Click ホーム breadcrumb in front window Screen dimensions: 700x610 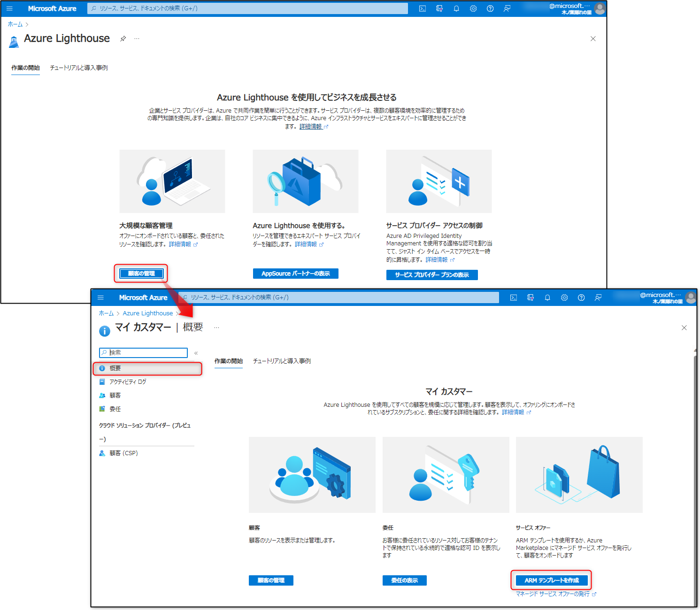(x=106, y=313)
